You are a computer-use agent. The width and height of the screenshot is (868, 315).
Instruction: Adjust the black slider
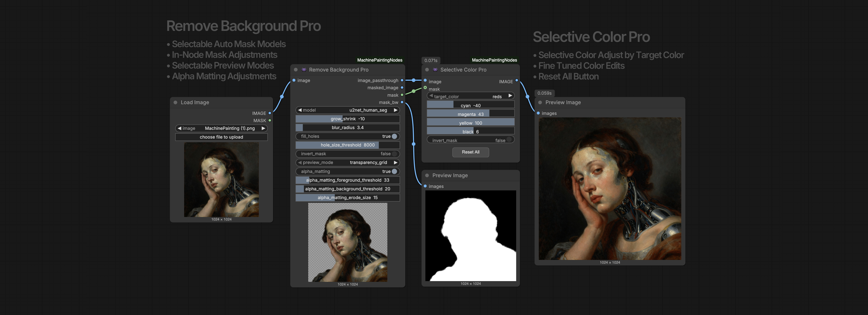click(x=471, y=131)
